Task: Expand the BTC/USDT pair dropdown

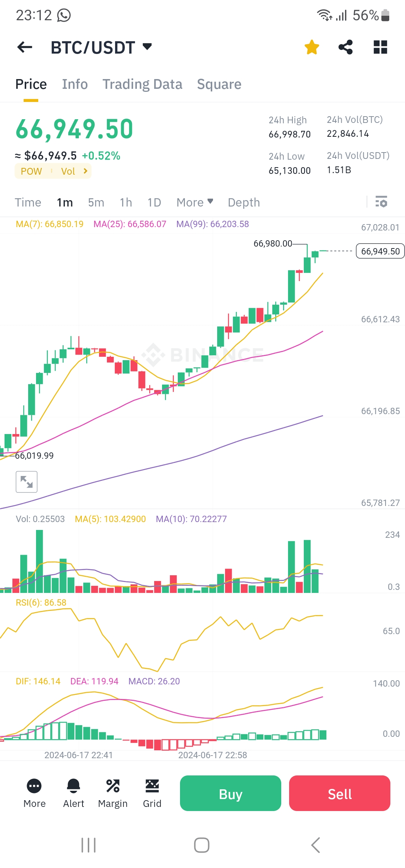Action: 147,47
